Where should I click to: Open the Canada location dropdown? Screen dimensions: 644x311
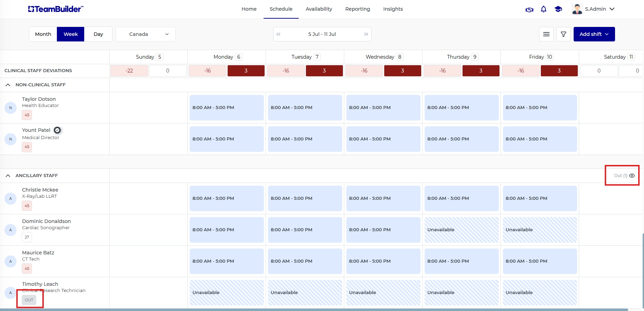pyautogui.click(x=146, y=34)
